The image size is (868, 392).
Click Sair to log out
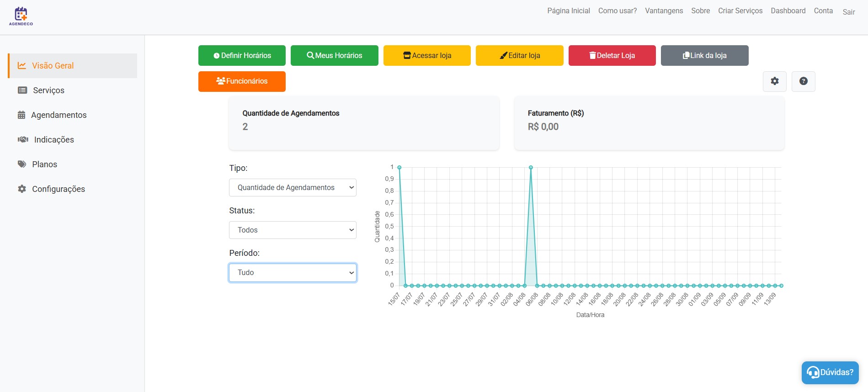click(x=848, y=12)
